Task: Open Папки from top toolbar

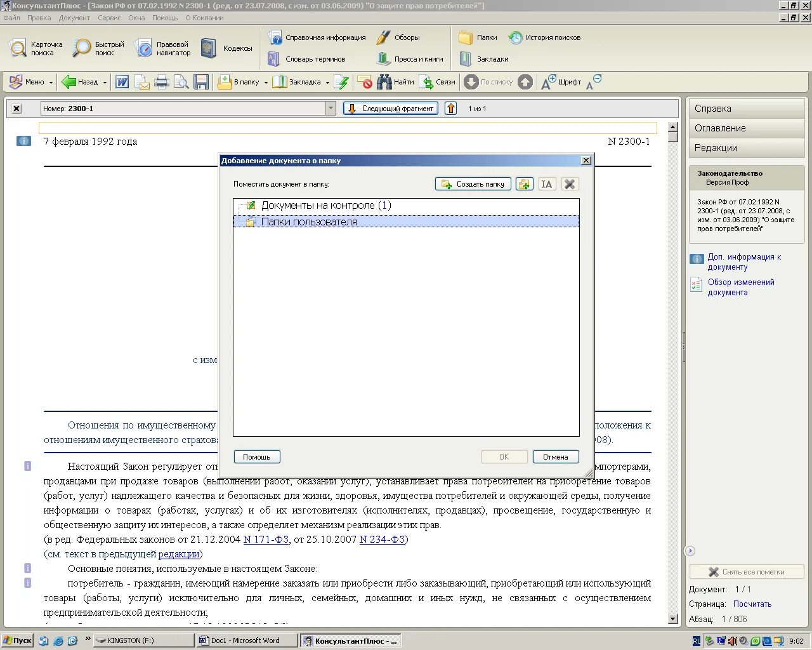Action: pos(478,37)
